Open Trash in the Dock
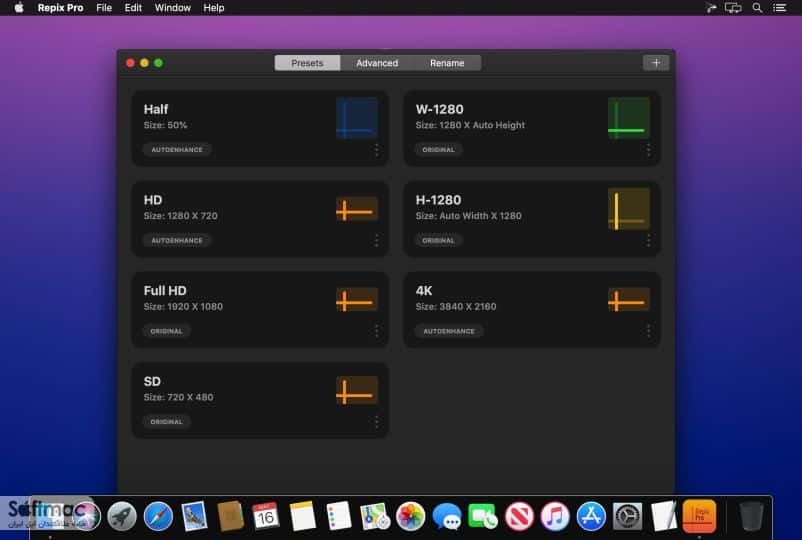 coord(751,516)
